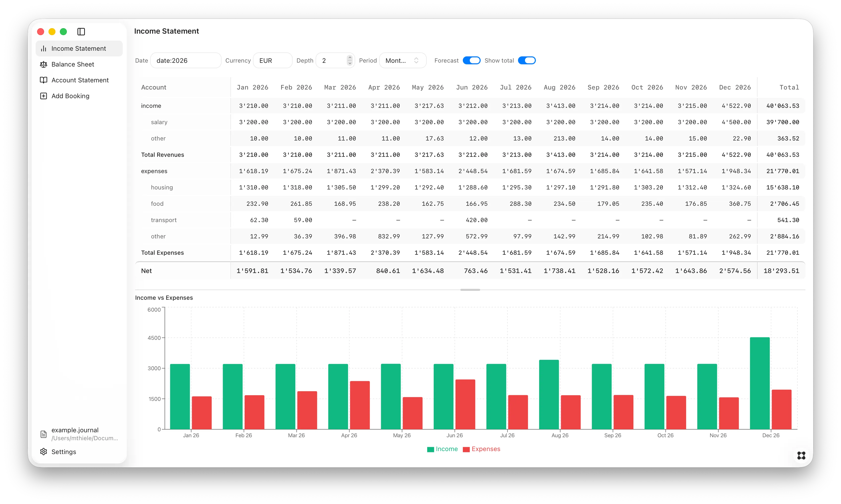Click the food account row label

[157, 204]
